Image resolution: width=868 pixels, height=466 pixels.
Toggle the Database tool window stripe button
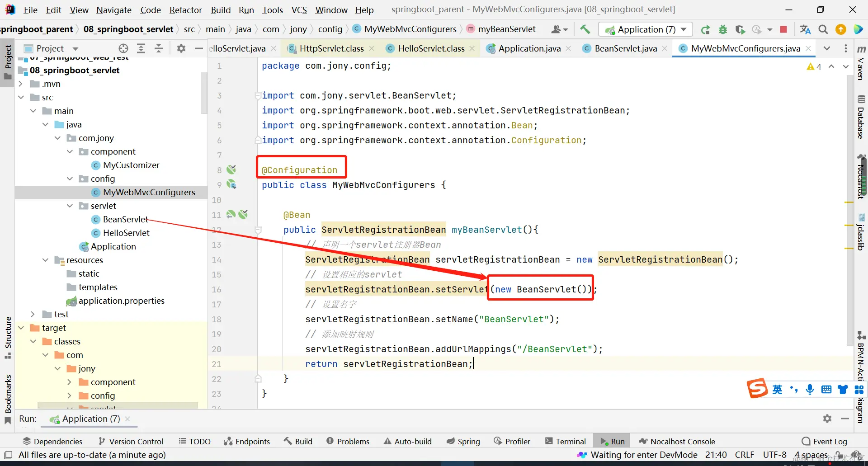[x=861, y=117]
